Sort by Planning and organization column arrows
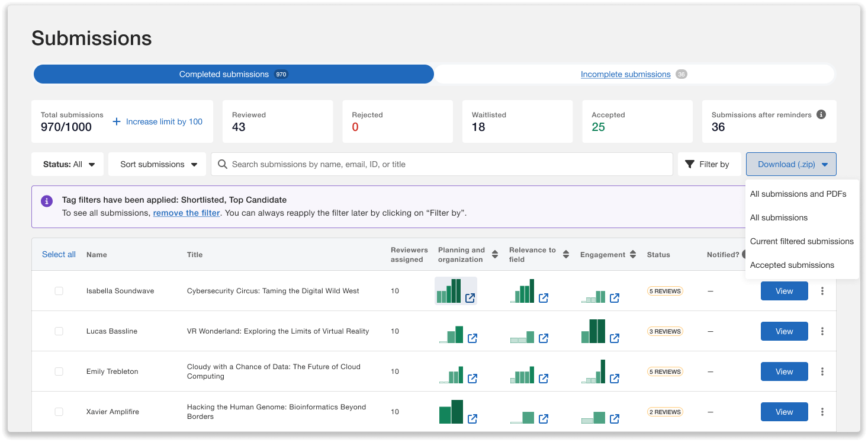The image size is (868, 442). click(x=495, y=255)
